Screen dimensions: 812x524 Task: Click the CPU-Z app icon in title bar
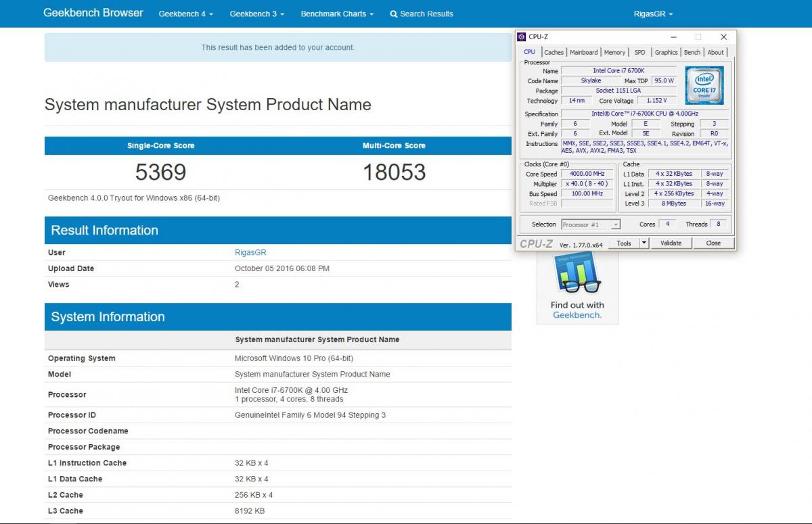pos(521,37)
